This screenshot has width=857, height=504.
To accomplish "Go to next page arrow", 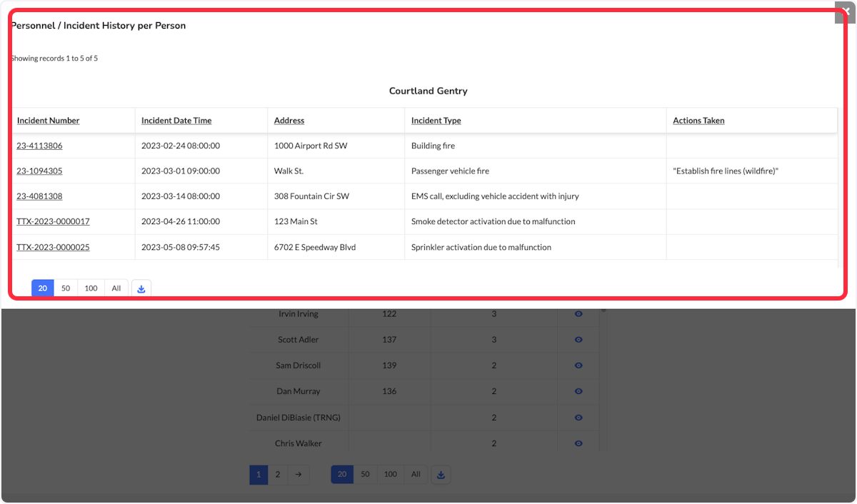I will [299, 474].
